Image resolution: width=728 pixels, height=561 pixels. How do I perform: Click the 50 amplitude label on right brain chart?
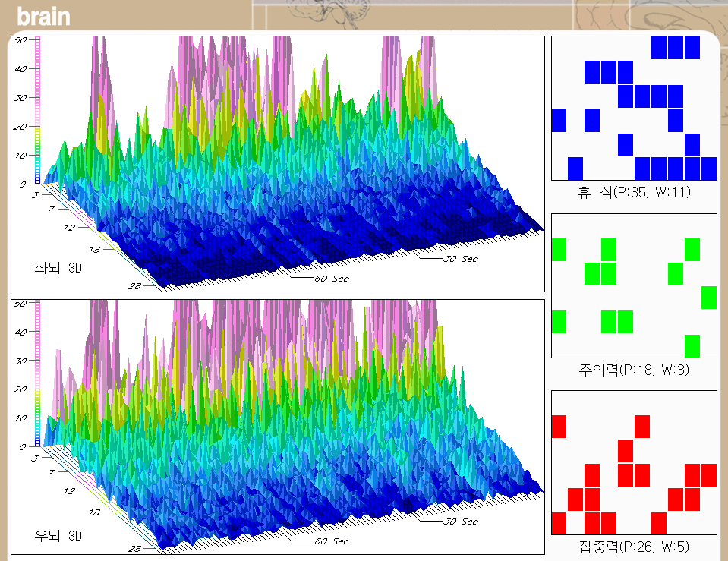20,303
